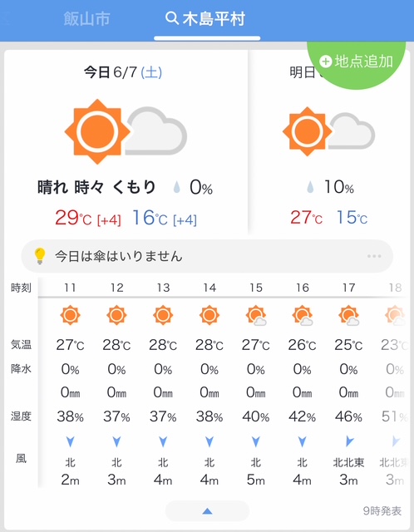Switch to the 飯山市 location tab

pyautogui.click(x=86, y=18)
